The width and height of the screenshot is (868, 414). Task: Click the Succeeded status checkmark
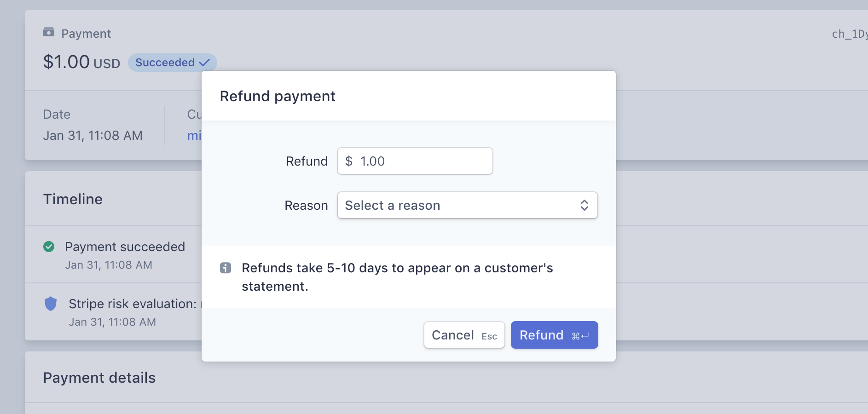click(204, 63)
